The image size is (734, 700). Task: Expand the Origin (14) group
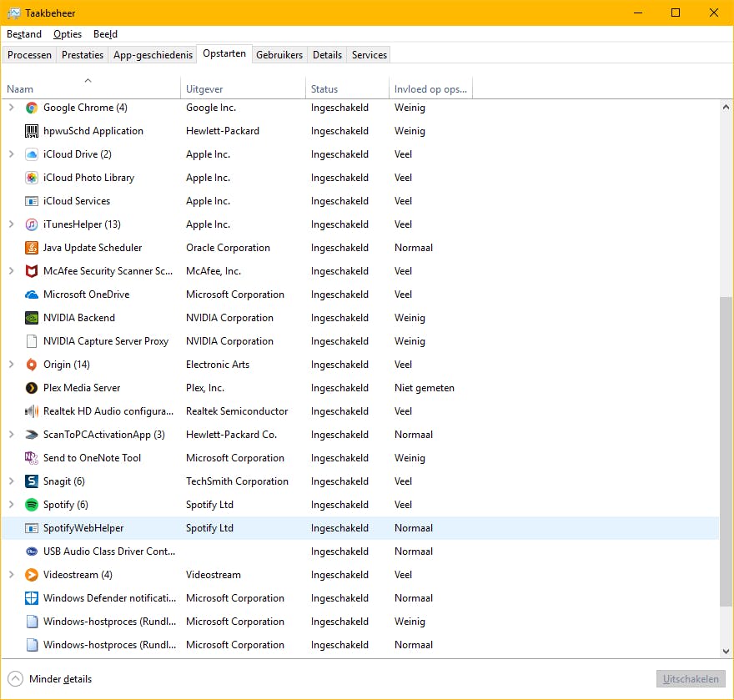(12, 365)
